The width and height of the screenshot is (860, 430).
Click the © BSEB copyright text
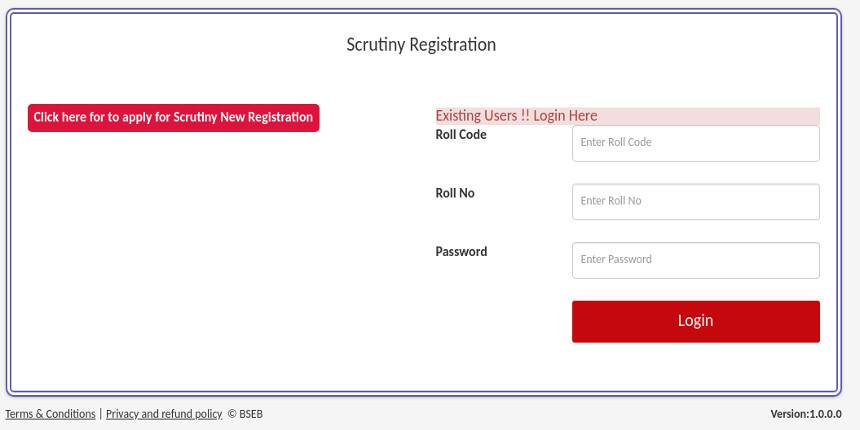(x=245, y=414)
